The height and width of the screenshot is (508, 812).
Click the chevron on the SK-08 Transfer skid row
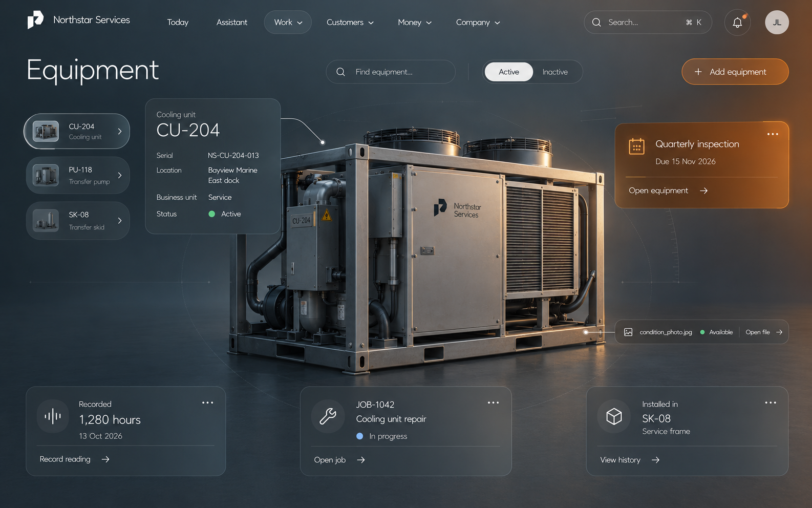(x=120, y=221)
